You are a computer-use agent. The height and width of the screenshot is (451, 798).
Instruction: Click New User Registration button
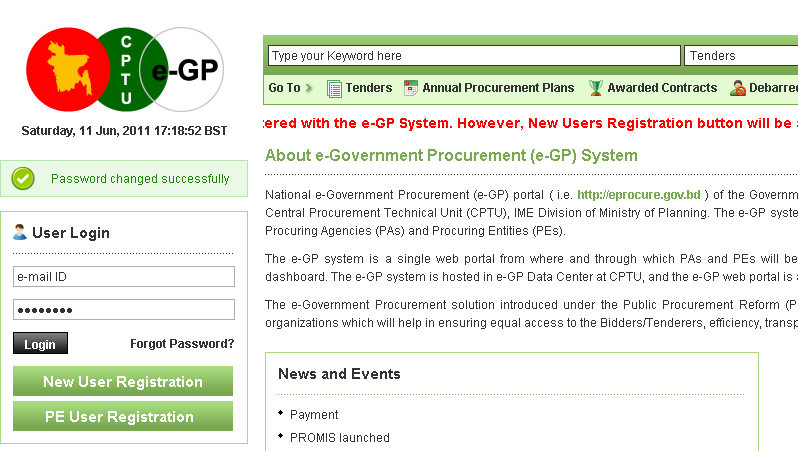(x=123, y=381)
